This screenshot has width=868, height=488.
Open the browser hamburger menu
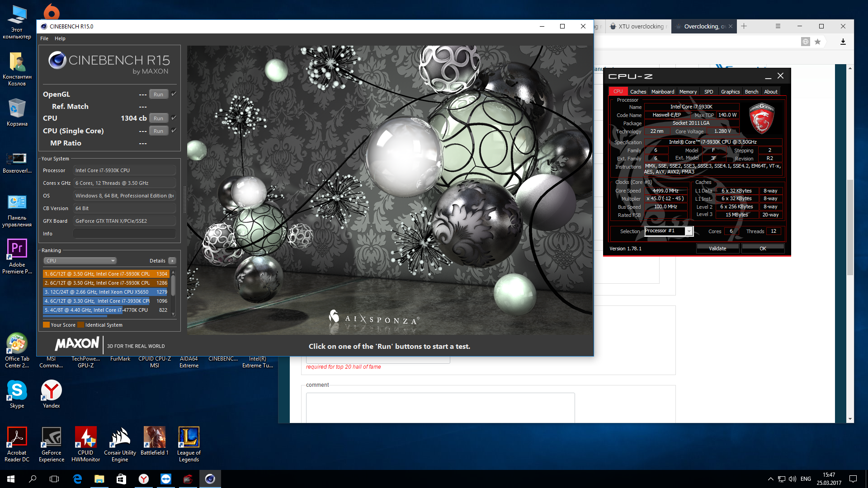(x=778, y=26)
